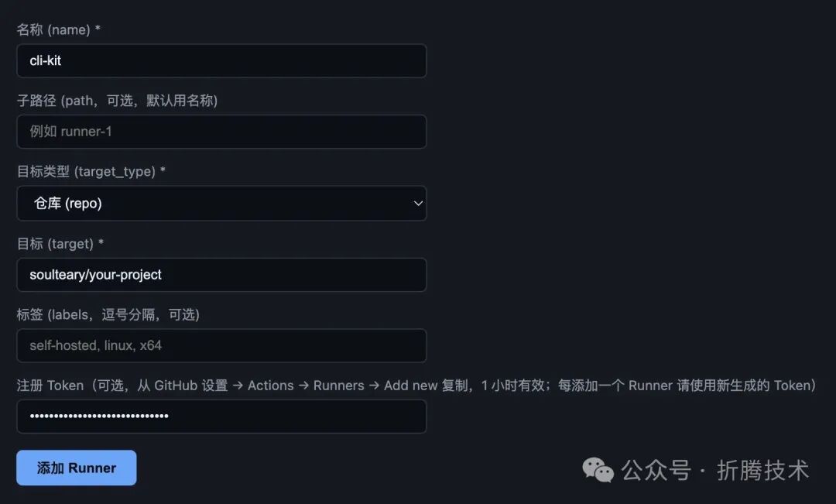Screen dimensions: 836x504
Task: Focus the 子路径 field showing runner-1 placeholder
Action: pyautogui.click(x=222, y=132)
